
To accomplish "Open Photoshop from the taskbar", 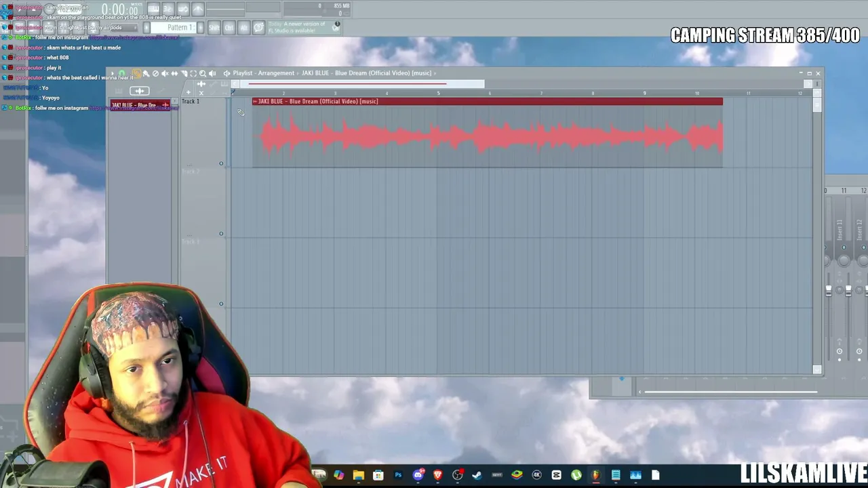I will (398, 475).
